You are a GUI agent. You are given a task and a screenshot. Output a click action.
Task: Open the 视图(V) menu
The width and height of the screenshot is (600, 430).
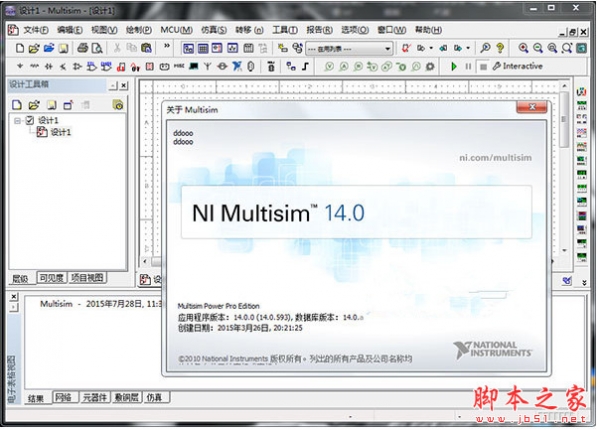pos(104,30)
